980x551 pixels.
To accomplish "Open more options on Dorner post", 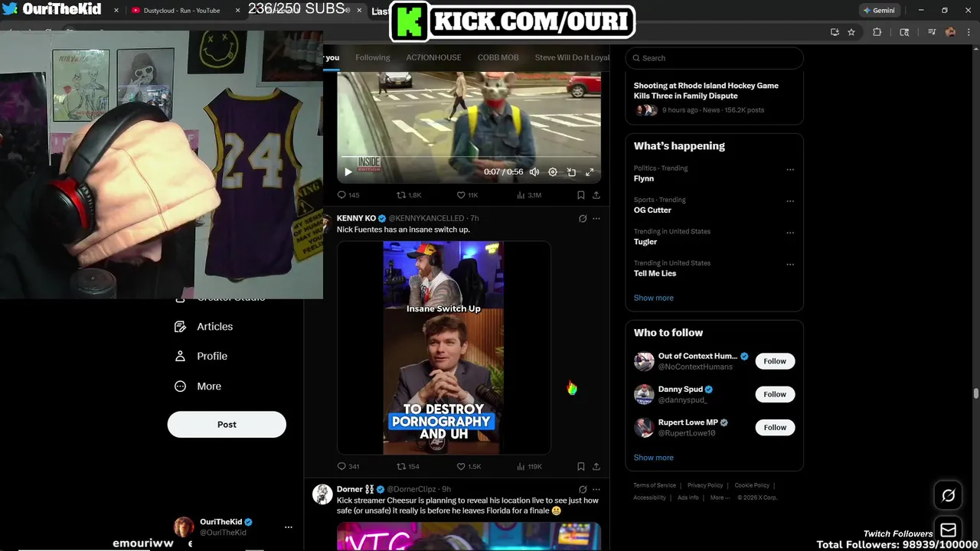I will click(x=596, y=489).
